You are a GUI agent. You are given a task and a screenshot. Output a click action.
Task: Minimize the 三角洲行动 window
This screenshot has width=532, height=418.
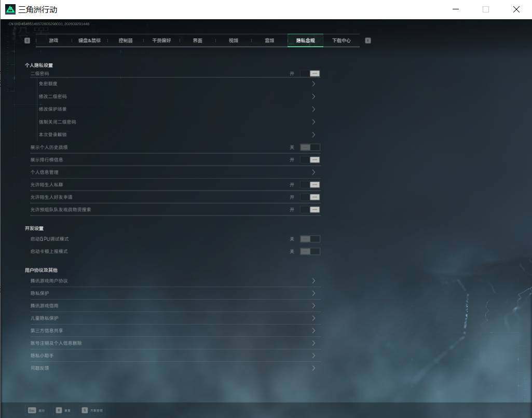(456, 9)
